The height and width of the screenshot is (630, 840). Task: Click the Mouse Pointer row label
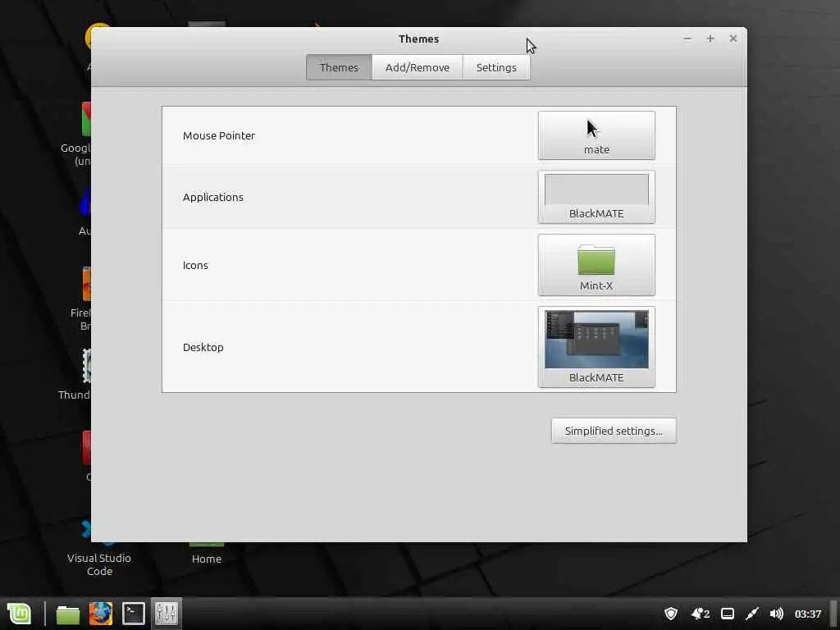(x=218, y=135)
